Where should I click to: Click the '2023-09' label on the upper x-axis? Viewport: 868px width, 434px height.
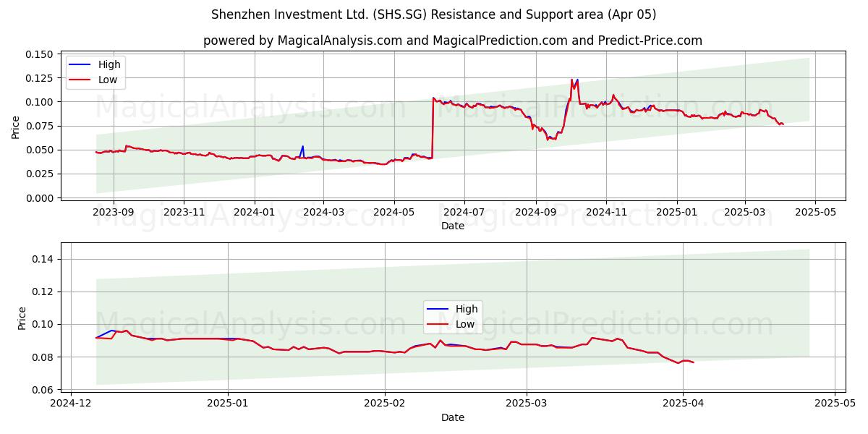click(113, 213)
